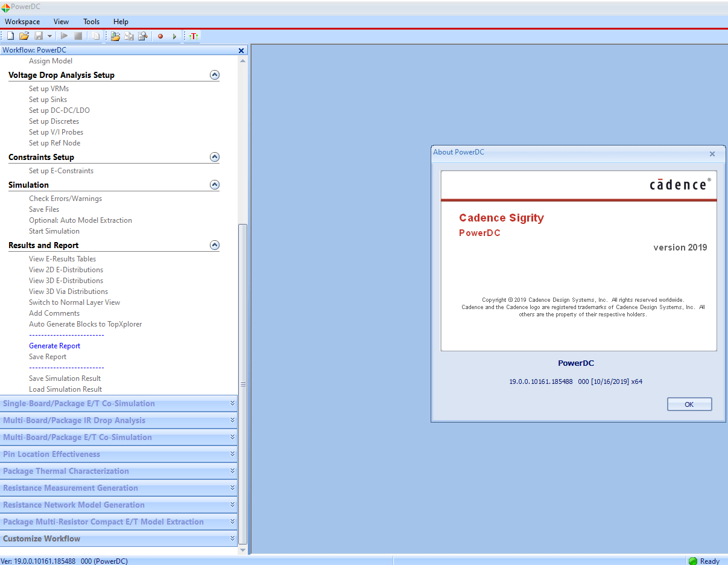Viewport: 728px width, 565px height.
Task: Click the save-documents toolbar icon
Action: point(129,36)
